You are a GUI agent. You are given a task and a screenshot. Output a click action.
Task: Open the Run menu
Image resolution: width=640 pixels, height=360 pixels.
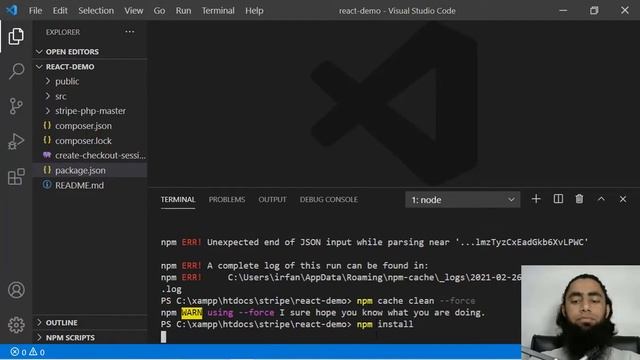[x=183, y=11]
